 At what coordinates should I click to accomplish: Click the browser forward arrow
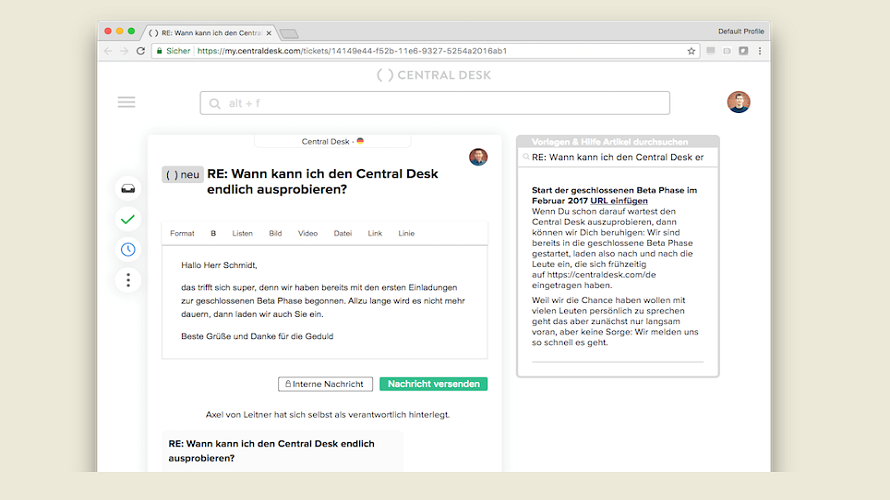click(x=124, y=51)
